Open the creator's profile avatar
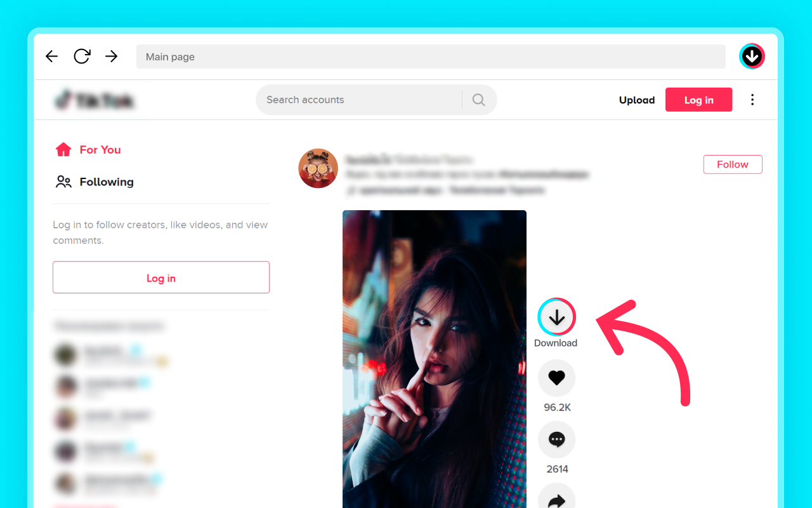Image resolution: width=812 pixels, height=508 pixels. pos(318,168)
